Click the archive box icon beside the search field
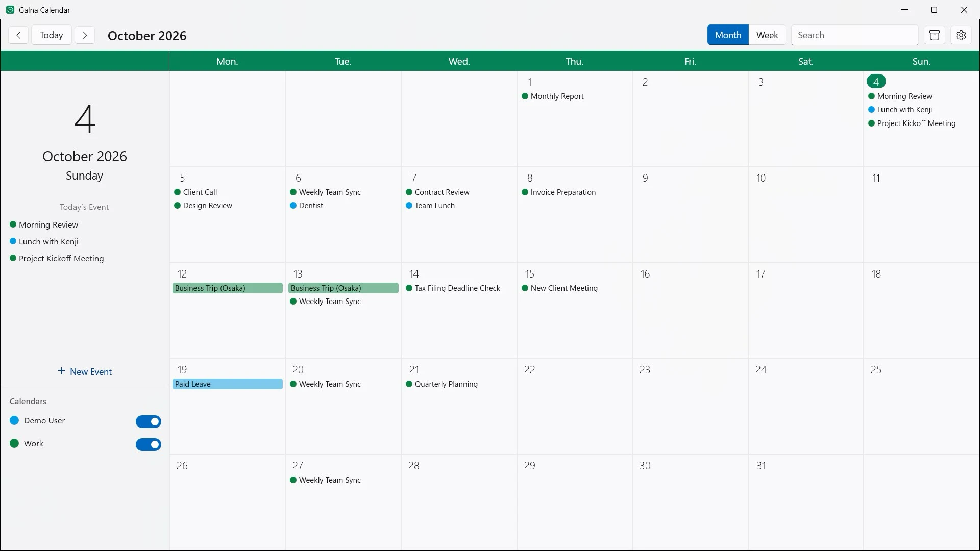Viewport: 980px width, 551px height. [x=935, y=35]
